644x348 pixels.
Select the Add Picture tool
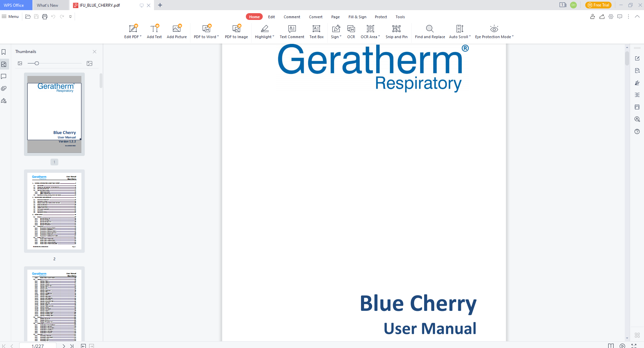pyautogui.click(x=177, y=32)
